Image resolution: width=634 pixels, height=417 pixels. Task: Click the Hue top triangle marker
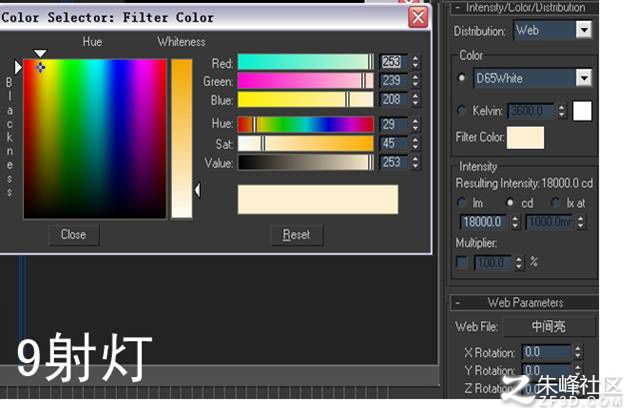40,53
